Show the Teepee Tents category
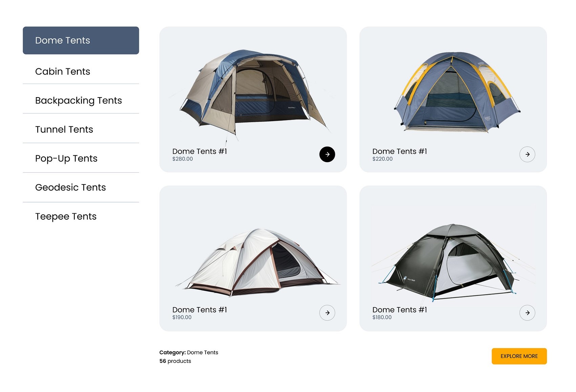 pos(66,216)
